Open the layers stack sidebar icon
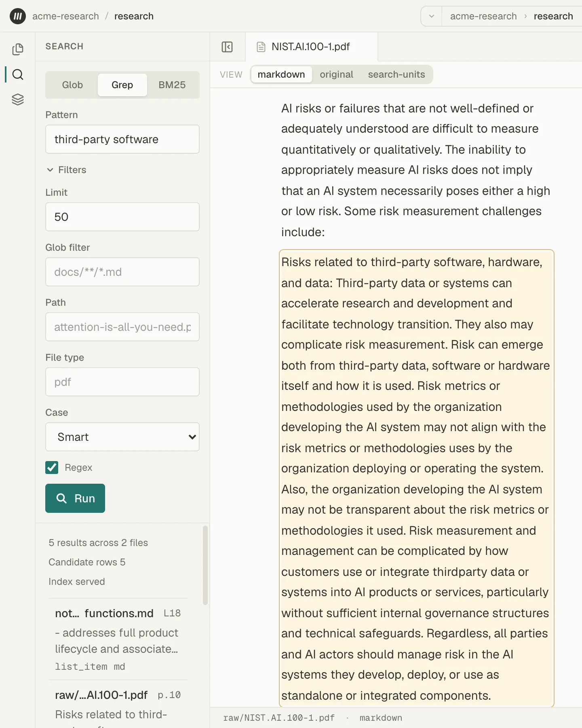Viewport: 582px width, 728px height. (x=18, y=99)
